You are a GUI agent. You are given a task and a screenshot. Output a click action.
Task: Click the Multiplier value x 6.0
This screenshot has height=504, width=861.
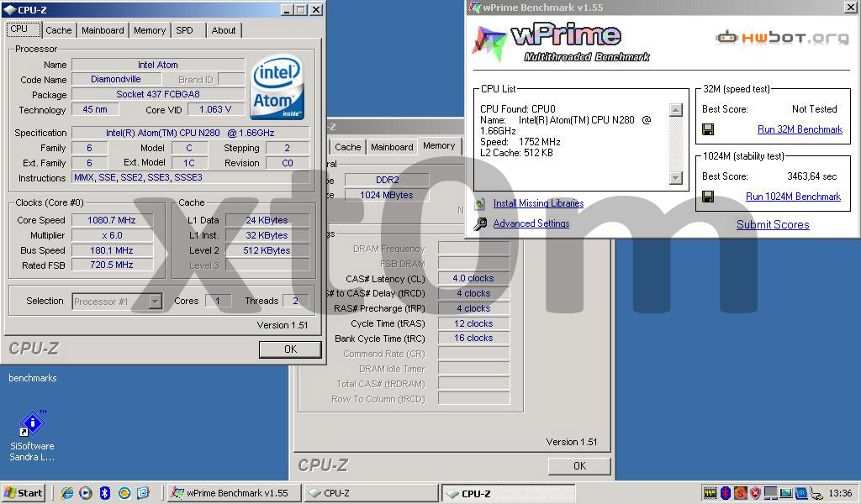tap(112, 235)
